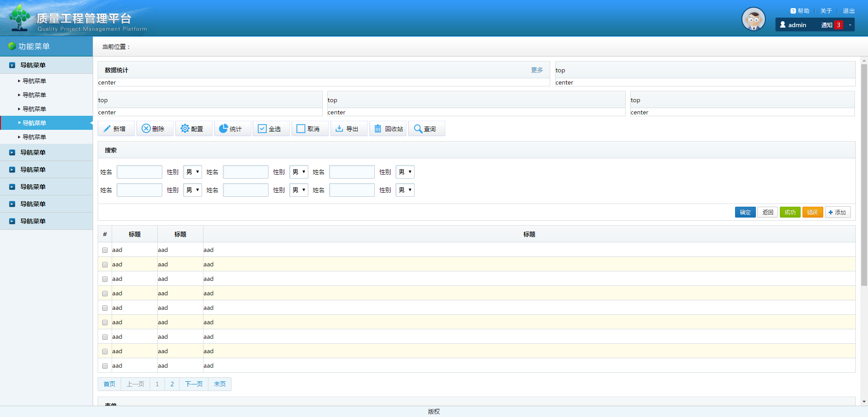Click the red notification badge 3
Screen dimensions: 868x417
click(x=839, y=25)
